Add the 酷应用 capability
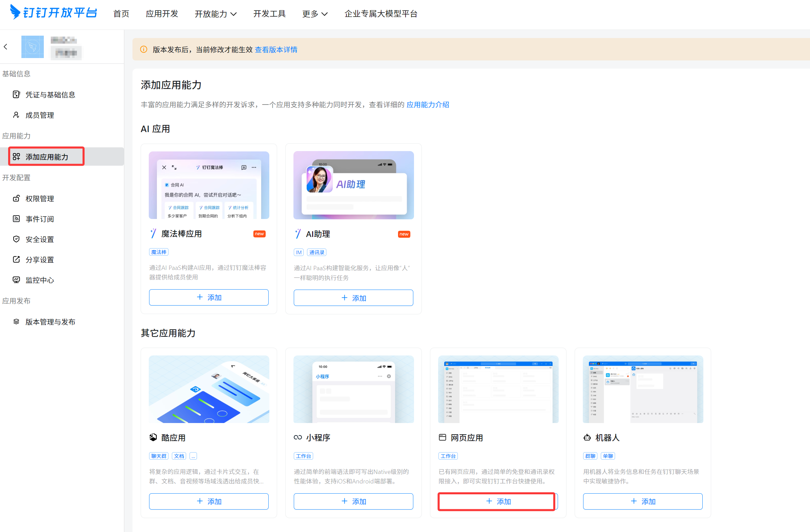The image size is (810, 532). click(x=209, y=501)
